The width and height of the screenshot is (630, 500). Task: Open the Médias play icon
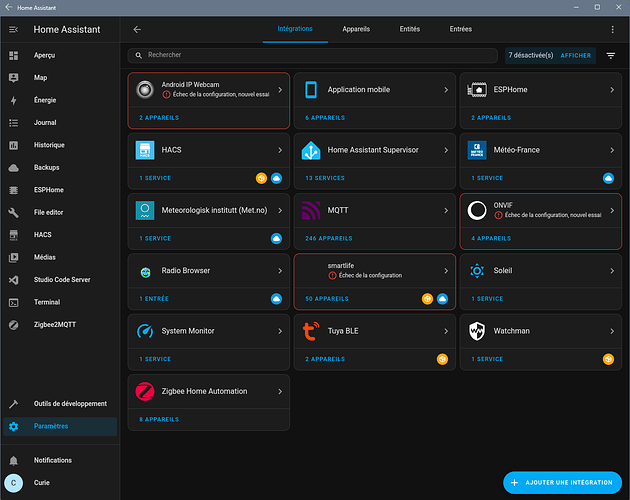(14, 257)
